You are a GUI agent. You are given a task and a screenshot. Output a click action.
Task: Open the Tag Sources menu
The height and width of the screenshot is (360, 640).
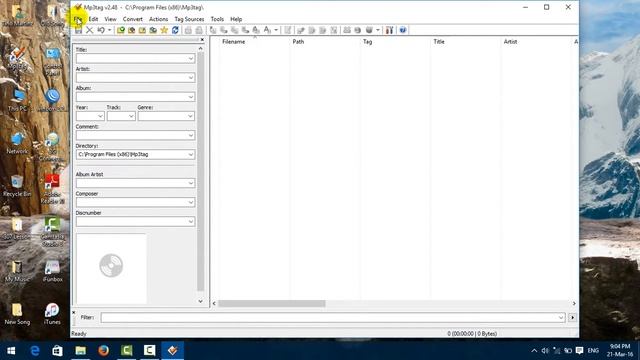click(x=189, y=19)
